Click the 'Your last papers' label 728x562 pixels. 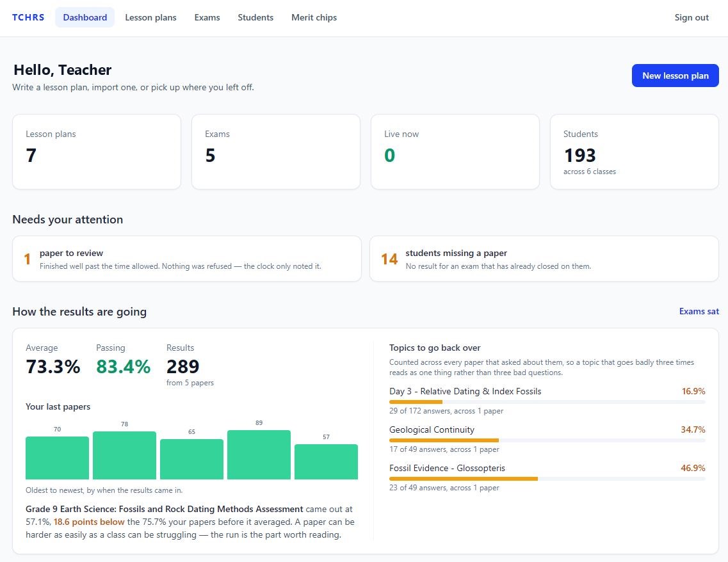(58, 406)
